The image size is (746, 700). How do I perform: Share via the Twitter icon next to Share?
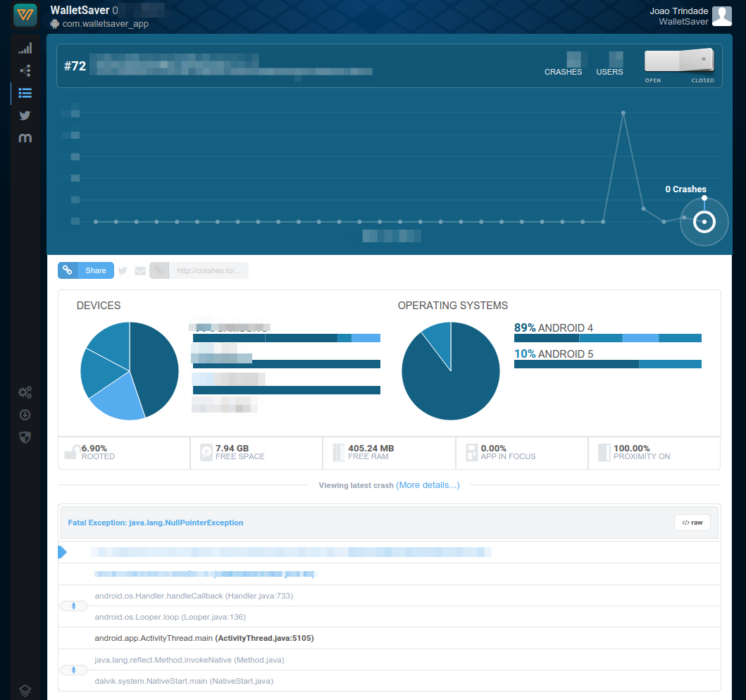click(x=123, y=270)
